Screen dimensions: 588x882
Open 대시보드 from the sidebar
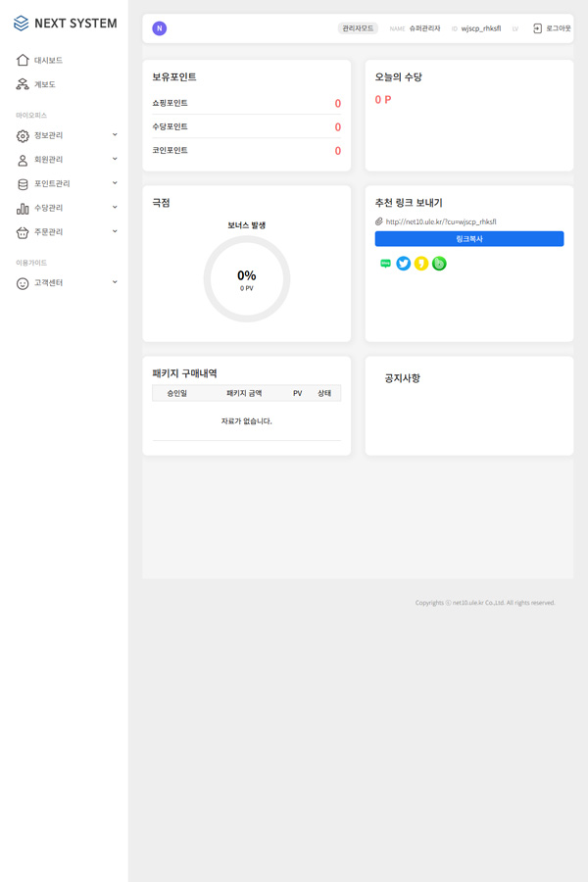48,61
